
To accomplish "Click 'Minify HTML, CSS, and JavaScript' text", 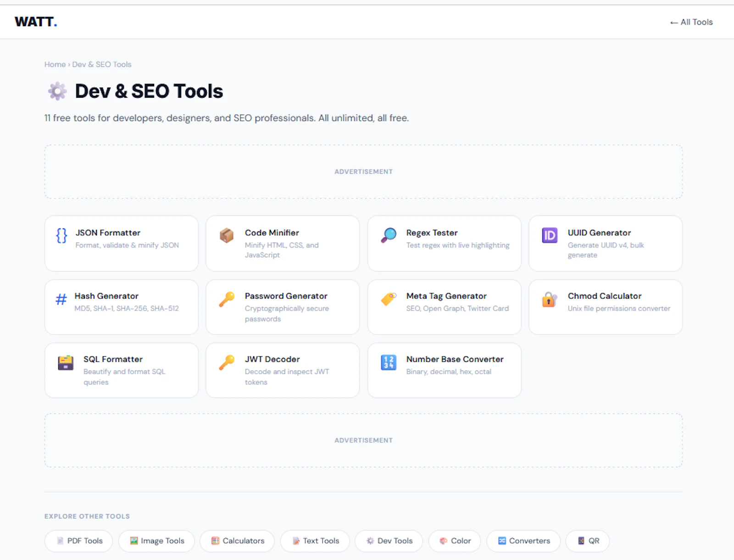I will (x=282, y=250).
